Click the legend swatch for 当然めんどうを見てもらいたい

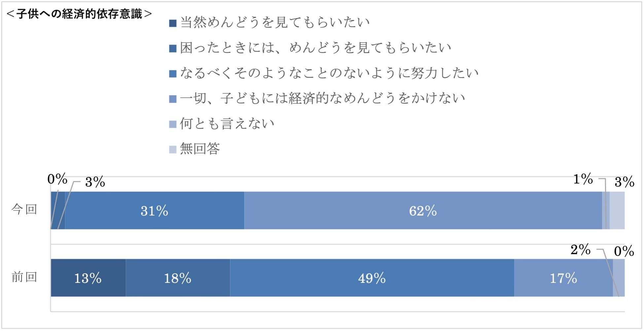(x=173, y=23)
